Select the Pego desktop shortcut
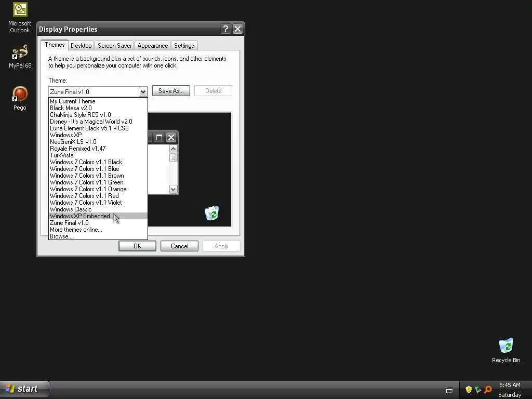532x399 pixels. coord(20,98)
